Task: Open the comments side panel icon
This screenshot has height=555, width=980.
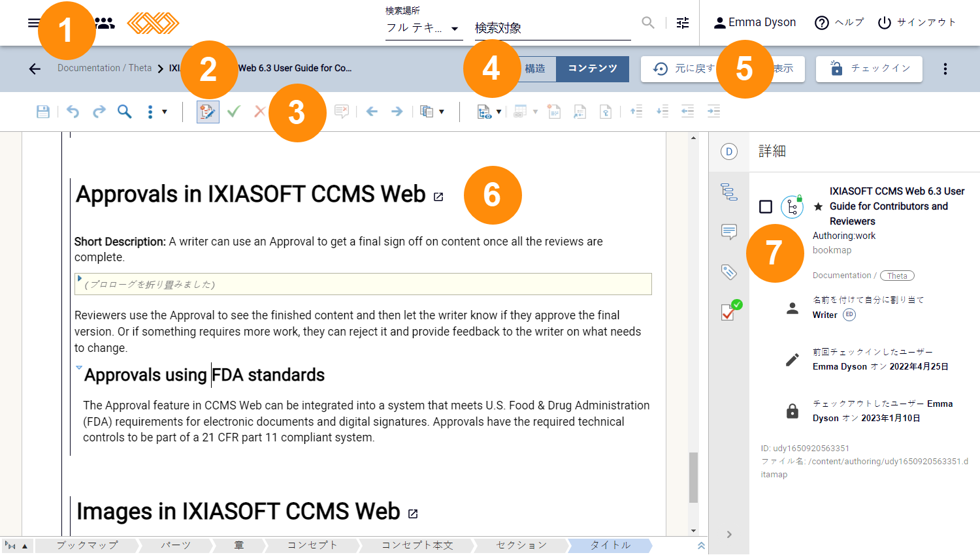Action: (729, 232)
